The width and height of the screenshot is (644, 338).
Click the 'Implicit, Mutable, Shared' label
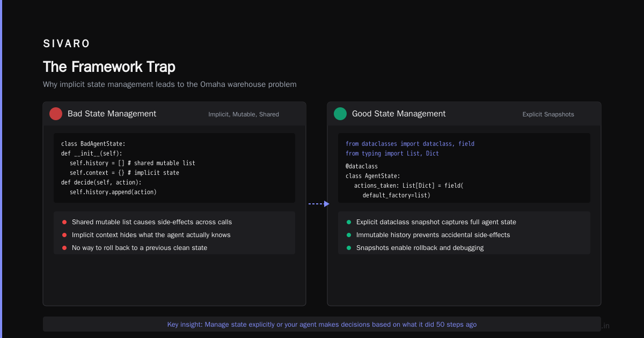244,114
